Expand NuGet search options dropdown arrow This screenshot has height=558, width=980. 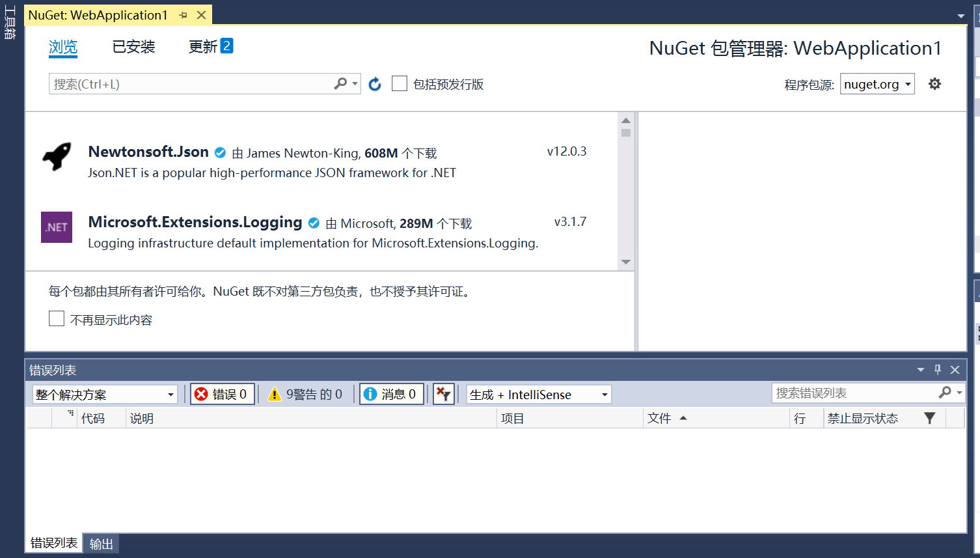(355, 84)
